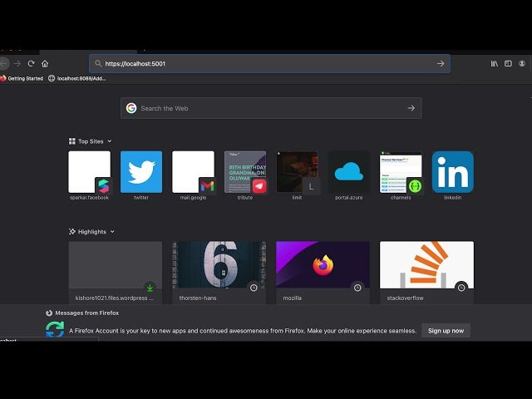The image size is (532, 399).
Task: Open the stackoverflow highlight thumbnail
Action: tap(426, 267)
